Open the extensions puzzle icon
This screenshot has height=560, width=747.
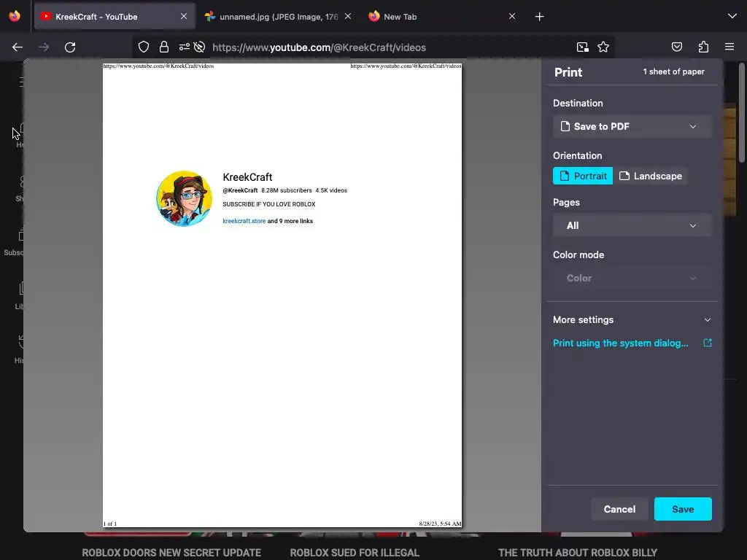coord(703,47)
